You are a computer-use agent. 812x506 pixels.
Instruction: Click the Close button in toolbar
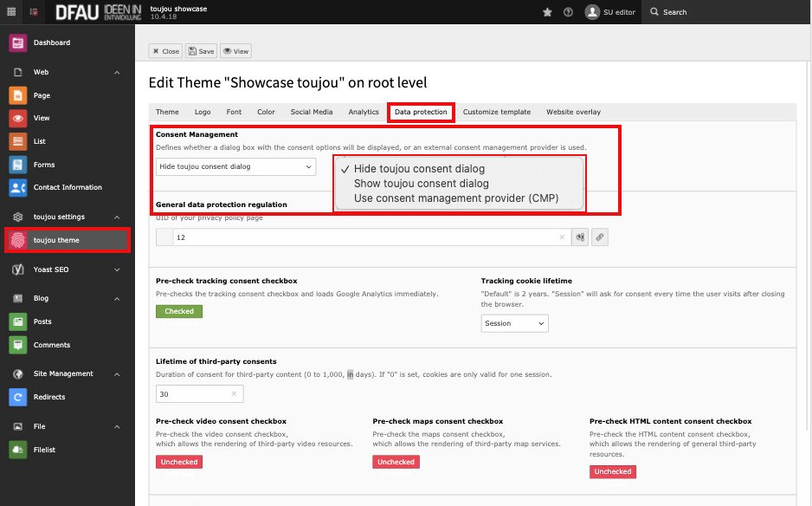pyautogui.click(x=165, y=51)
